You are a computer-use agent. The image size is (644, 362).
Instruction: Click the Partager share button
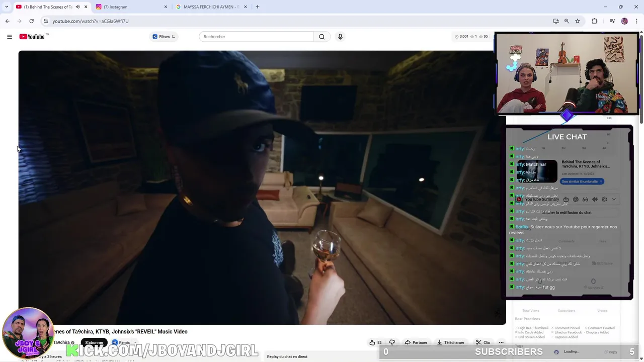point(416,342)
